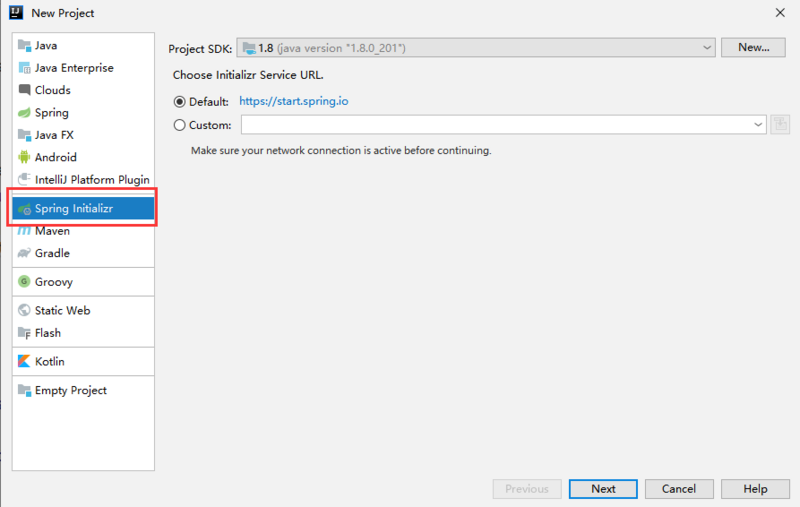The height and width of the screenshot is (507, 800).
Task: Click the Java folder icon
Action: (24, 45)
